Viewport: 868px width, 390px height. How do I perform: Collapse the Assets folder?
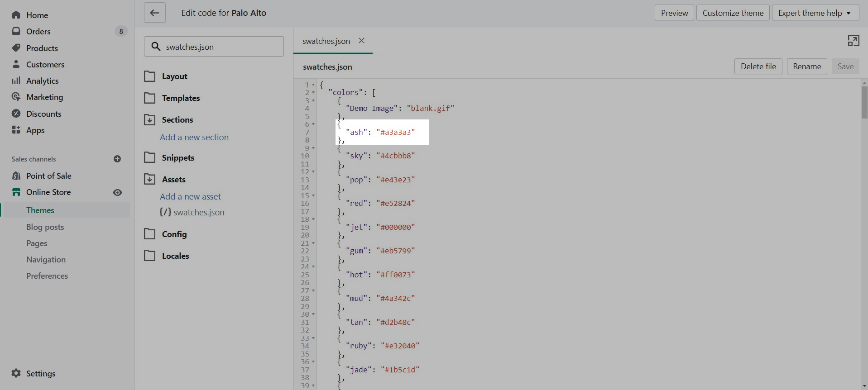pos(149,180)
